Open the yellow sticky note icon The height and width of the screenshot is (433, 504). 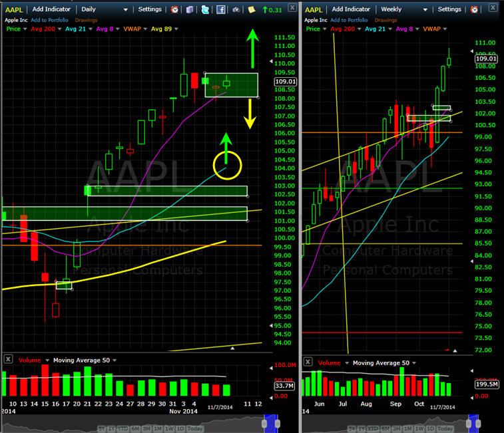tap(252, 9)
